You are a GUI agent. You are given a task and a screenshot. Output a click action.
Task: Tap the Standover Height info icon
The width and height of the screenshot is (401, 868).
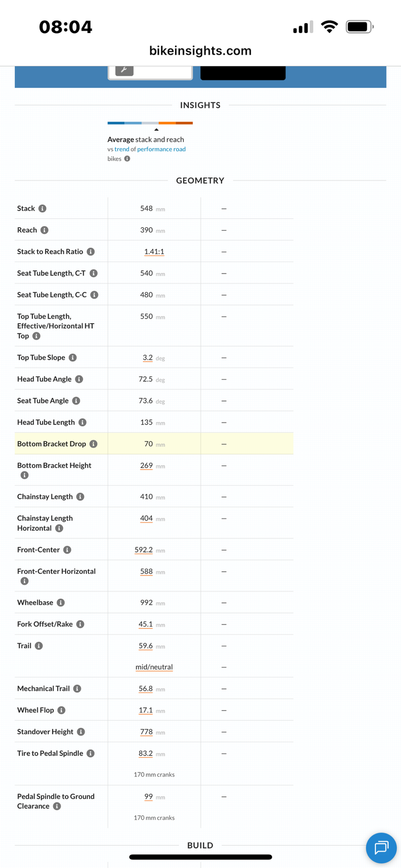(81, 732)
